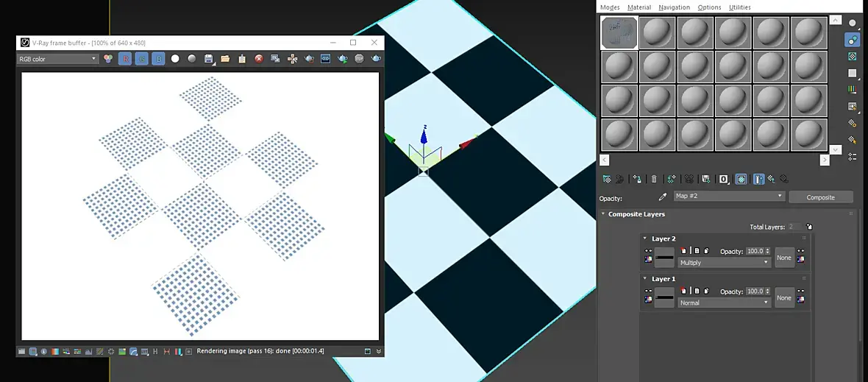
Task: Clear the image using the red X icon
Action: (258, 58)
